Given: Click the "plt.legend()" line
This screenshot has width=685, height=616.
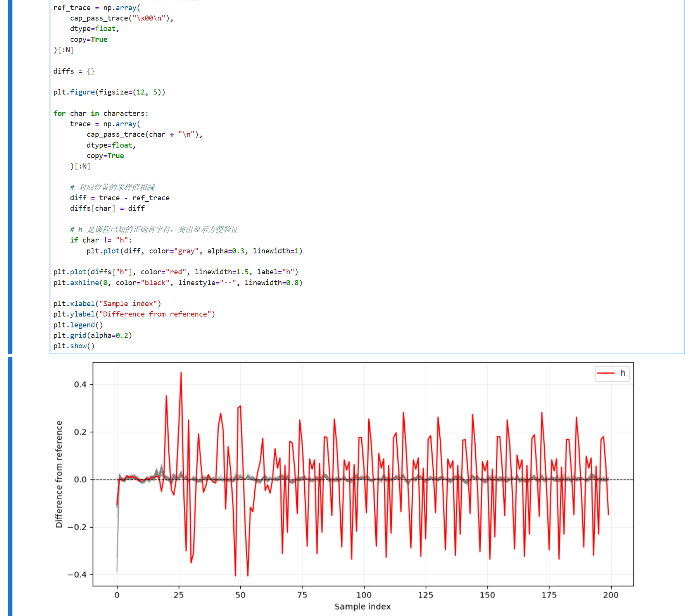Looking at the screenshot, I should 78,325.
